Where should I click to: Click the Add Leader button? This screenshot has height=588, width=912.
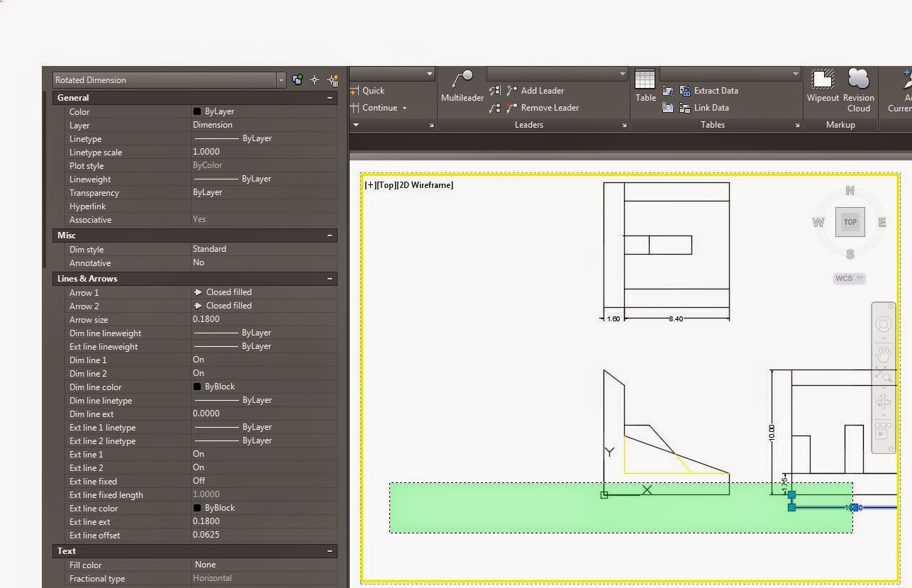535,90
